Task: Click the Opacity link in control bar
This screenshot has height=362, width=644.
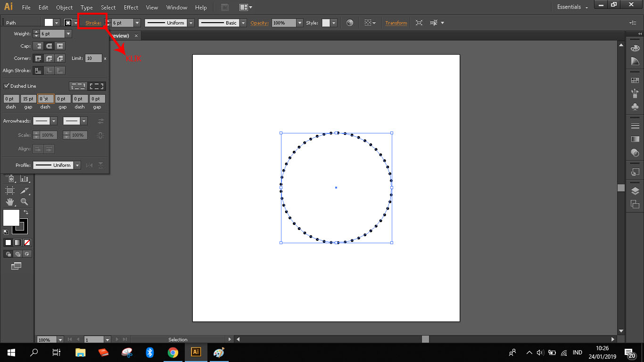Action: 259,23
